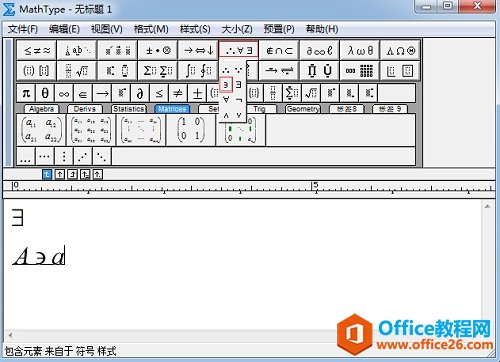Open the subscript and superscript templates palette
The image size is (500, 362).
click(118, 71)
